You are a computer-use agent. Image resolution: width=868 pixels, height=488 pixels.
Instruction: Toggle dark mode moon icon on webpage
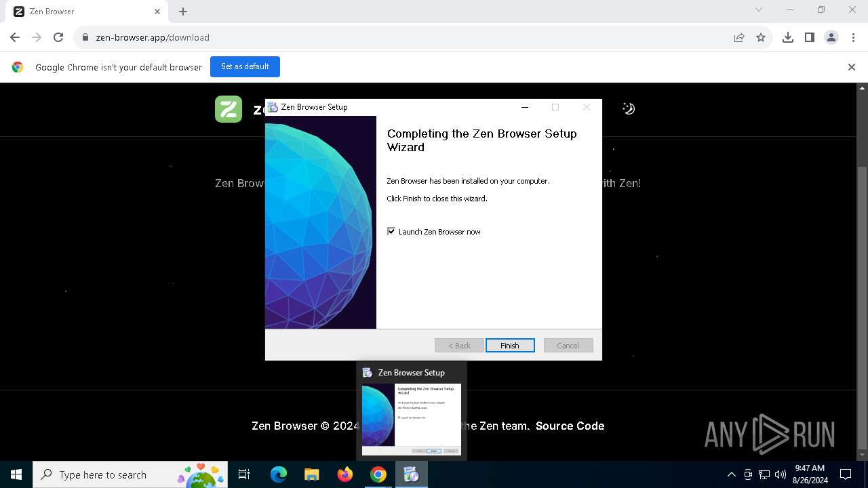click(x=629, y=108)
